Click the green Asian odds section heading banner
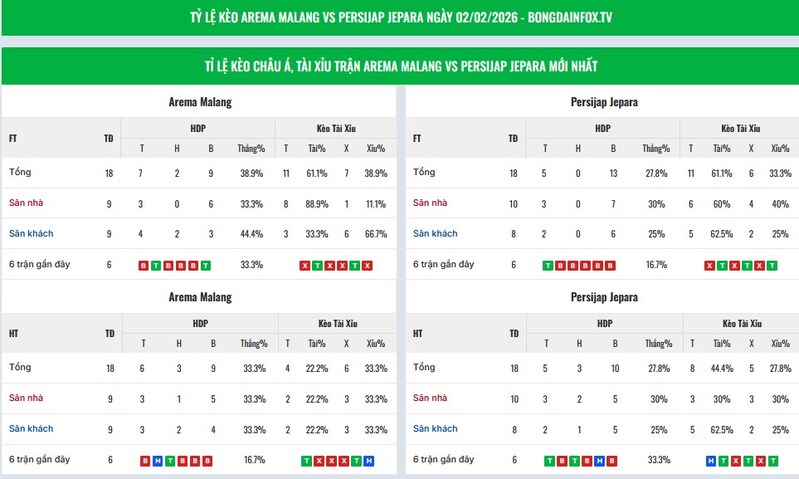This screenshot has width=799, height=479. pos(400,66)
